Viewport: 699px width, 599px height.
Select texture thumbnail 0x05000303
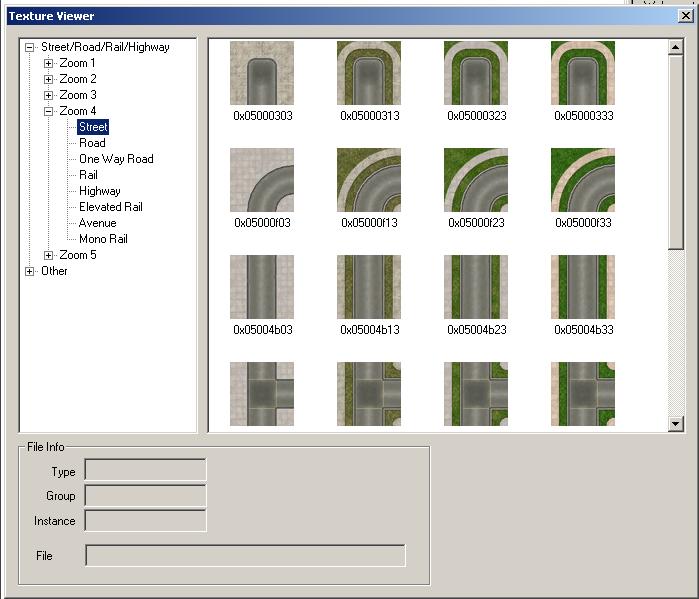[262, 73]
